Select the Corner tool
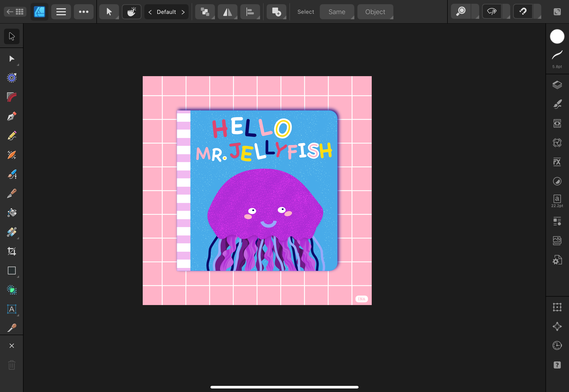The image size is (569, 392). pos(12,97)
